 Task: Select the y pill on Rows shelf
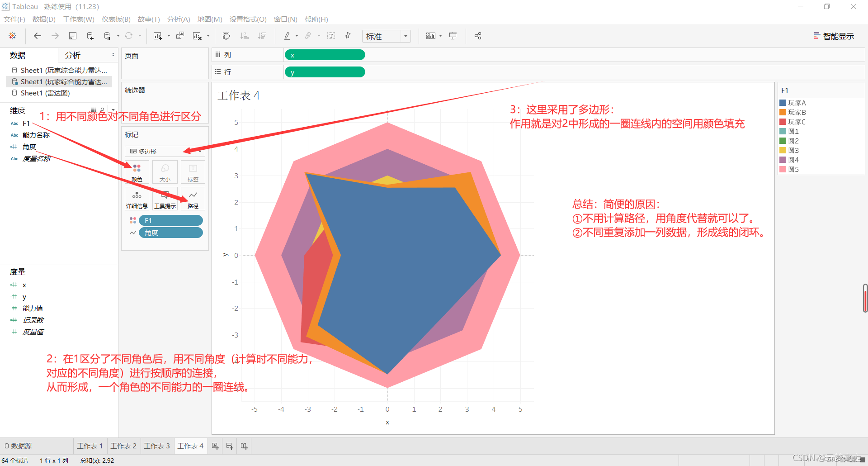tap(325, 72)
